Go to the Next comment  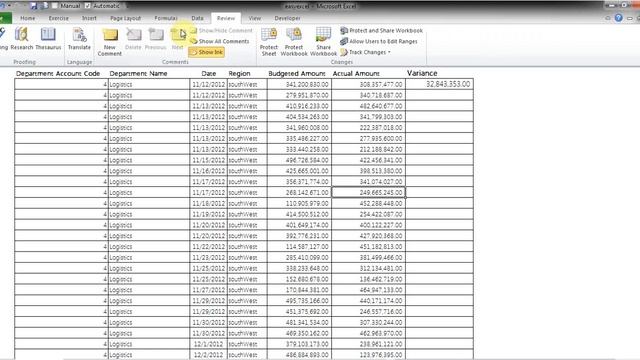(178, 38)
